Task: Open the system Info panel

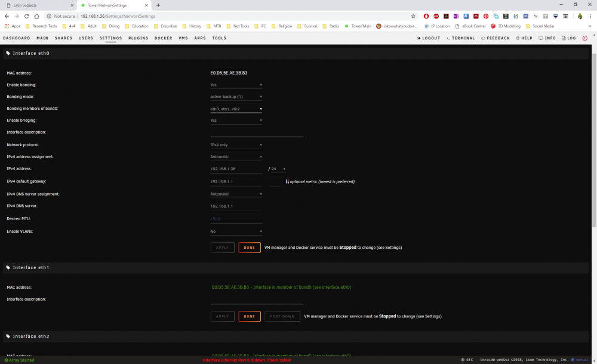Action: click(x=547, y=38)
